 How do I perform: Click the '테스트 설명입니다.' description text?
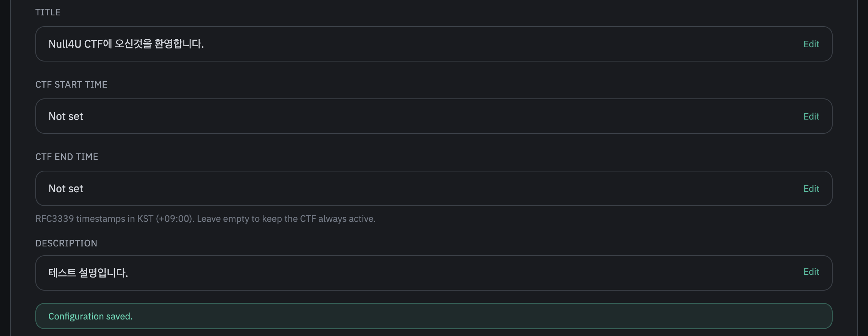pos(88,273)
